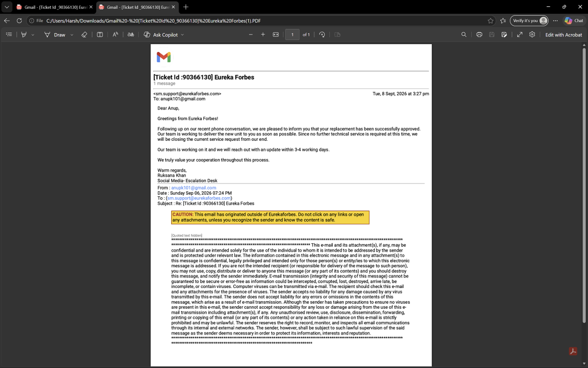Click the Verify it's you profile button
The height and width of the screenshot is (368, 588).
pos(530,21)
